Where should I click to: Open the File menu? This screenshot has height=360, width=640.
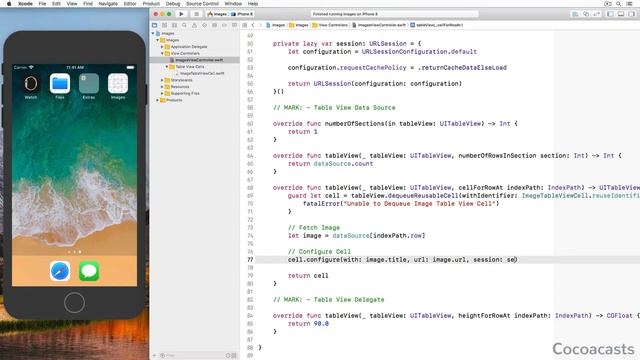[x=42, y=4]
